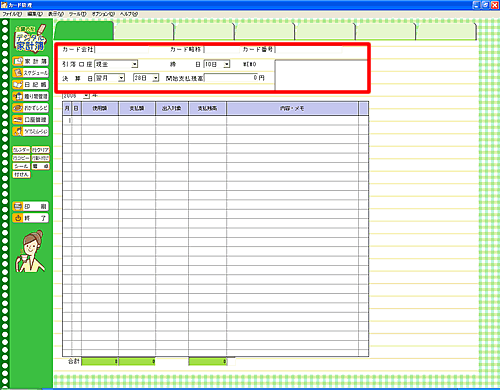Click the 印刷 print button
The image size is (500, 390).
click(x=30, y=206)
